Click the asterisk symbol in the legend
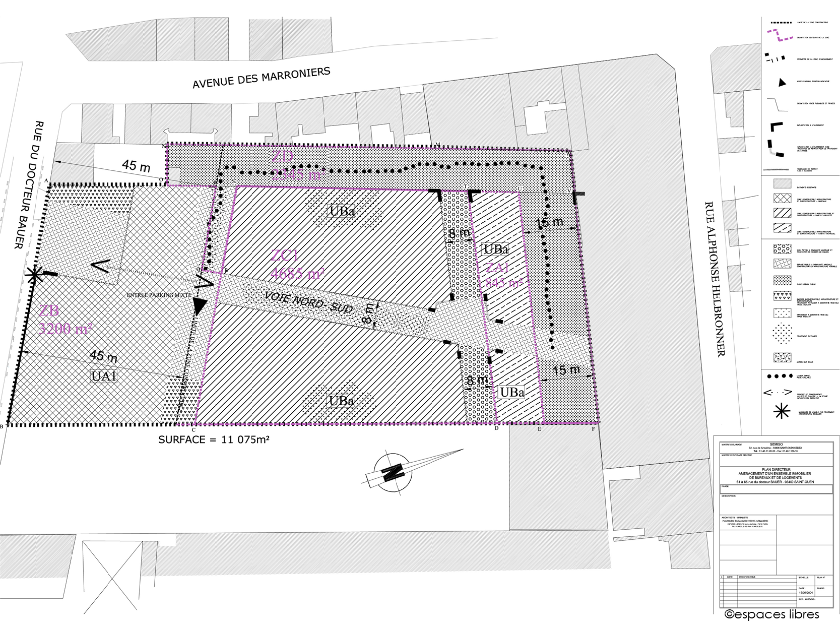Viewport: 840px width, 630px height. 782,412
